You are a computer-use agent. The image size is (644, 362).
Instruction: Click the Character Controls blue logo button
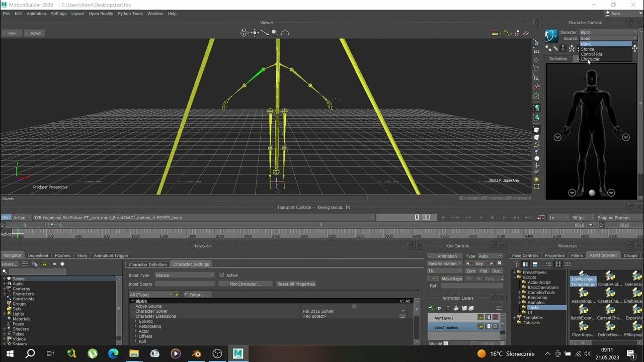click(551, 35)
